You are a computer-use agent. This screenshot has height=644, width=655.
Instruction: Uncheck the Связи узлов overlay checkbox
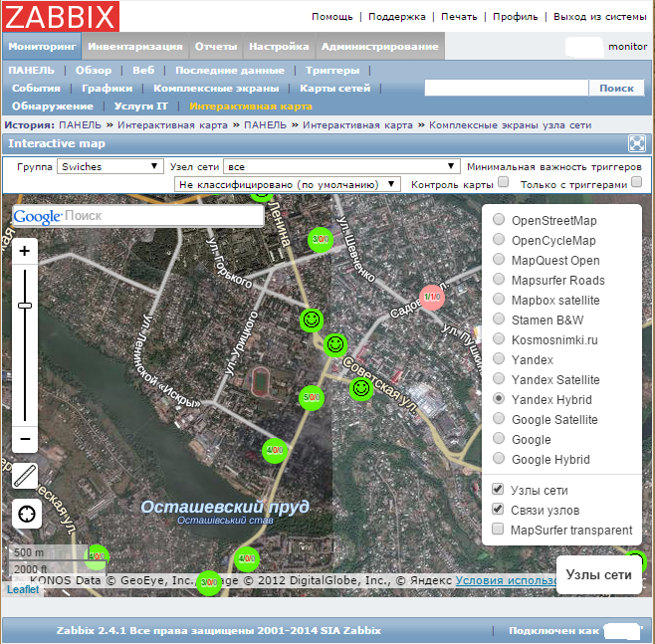[498, 509]
